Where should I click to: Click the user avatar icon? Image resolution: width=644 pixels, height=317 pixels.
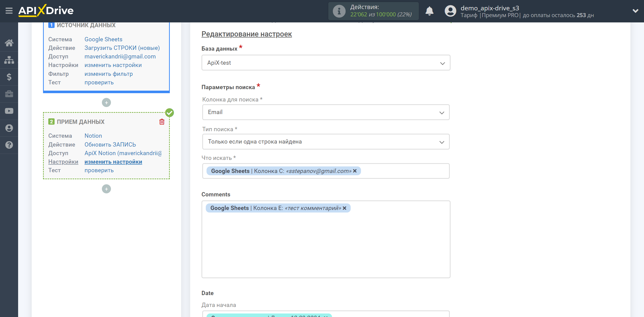point(450,11)
